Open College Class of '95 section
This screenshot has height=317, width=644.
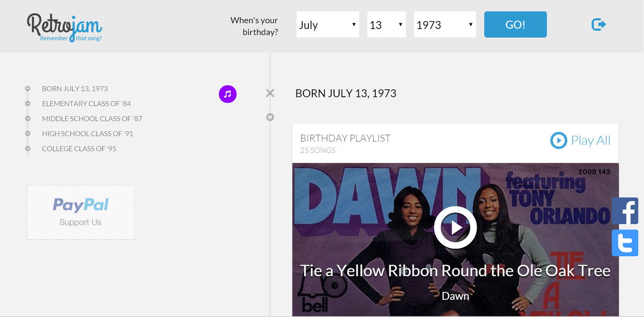[79, 149]
